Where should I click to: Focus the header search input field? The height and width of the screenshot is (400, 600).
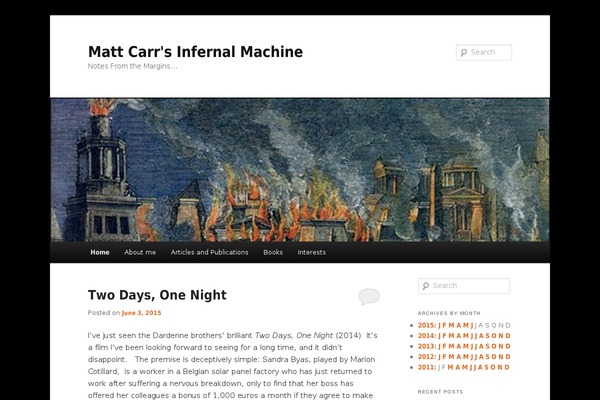point(489,53)
